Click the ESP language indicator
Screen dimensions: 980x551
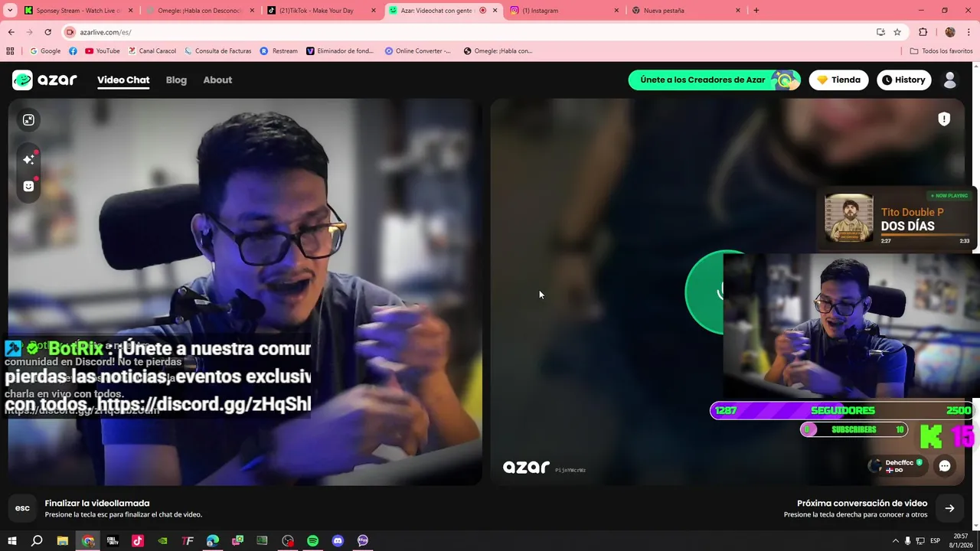(x=935, y=540)
